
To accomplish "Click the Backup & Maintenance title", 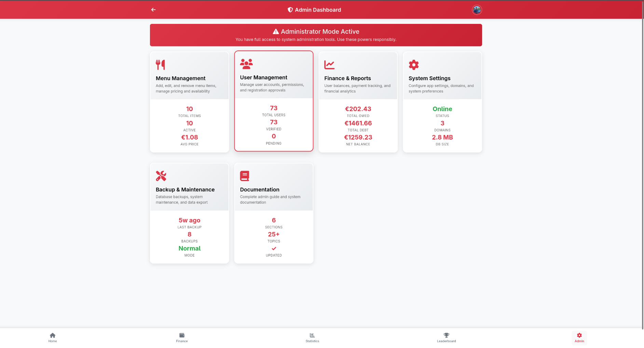I will [185, 190].
